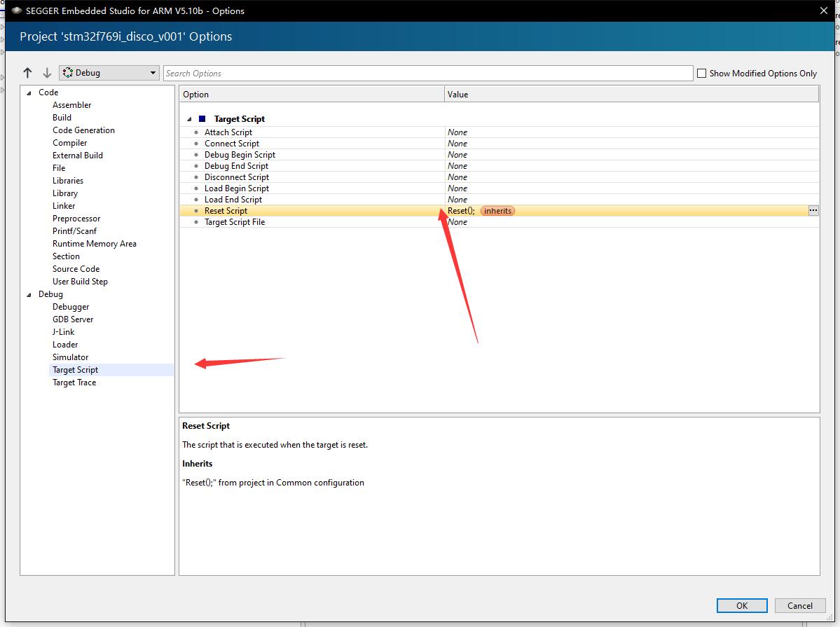Click the None value of Target Script File
The image size is (840, 627).
point(457,222)
